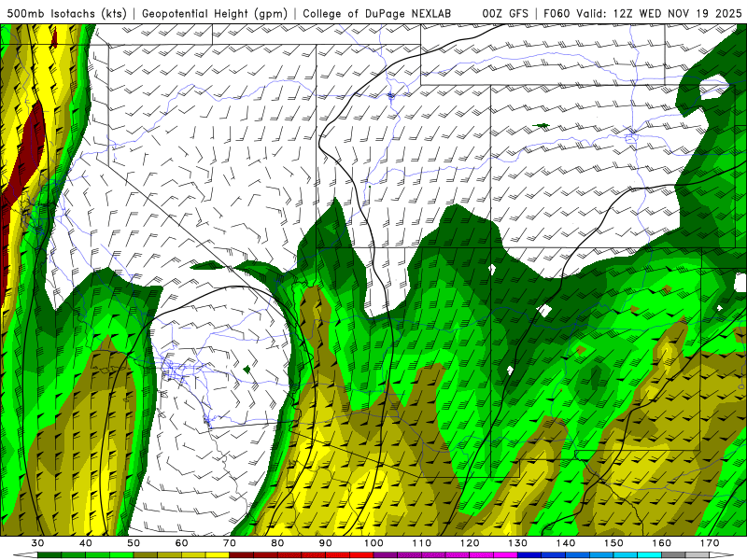Viewport: 747px width, 560px height.
Task: Click the color bar label "160"
Action: [662, 543]
